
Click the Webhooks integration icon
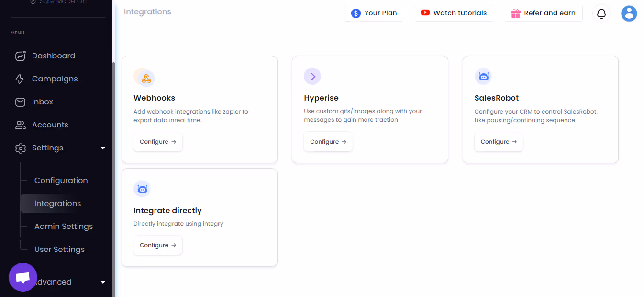click(x=144, y=77)
